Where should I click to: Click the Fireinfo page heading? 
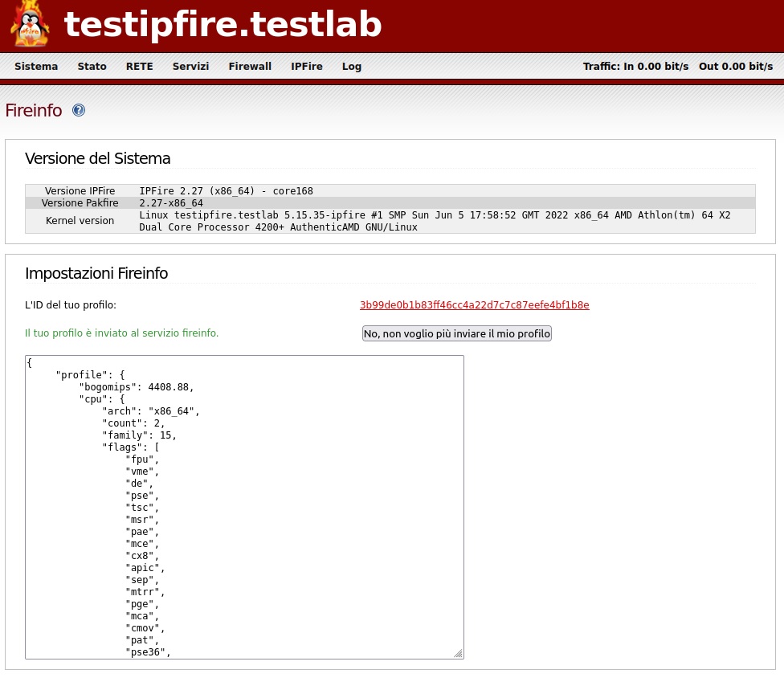34,110
